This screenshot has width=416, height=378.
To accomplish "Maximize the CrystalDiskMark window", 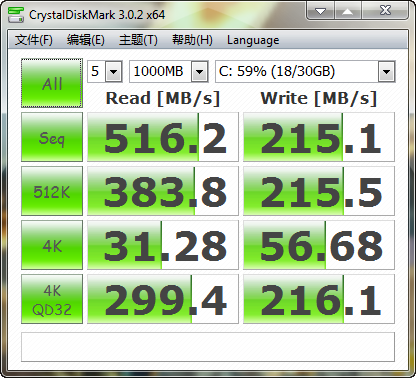I will point(348,11).
